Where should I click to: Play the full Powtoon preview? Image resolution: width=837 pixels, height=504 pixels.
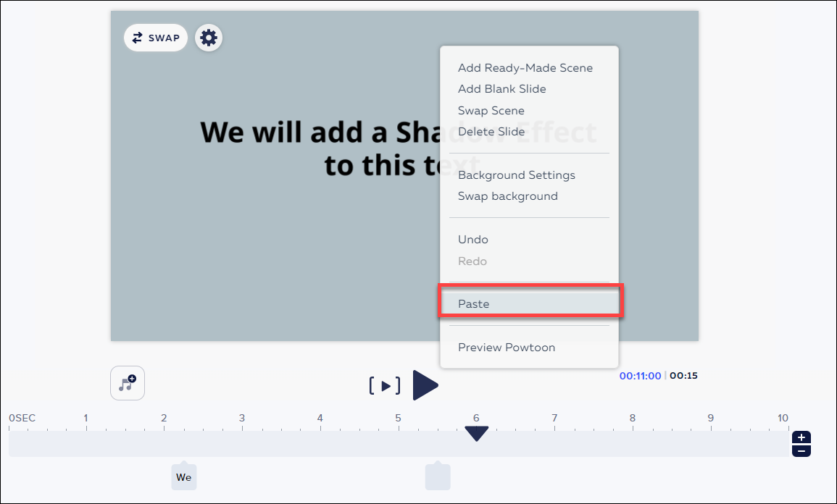coord(425,385)
